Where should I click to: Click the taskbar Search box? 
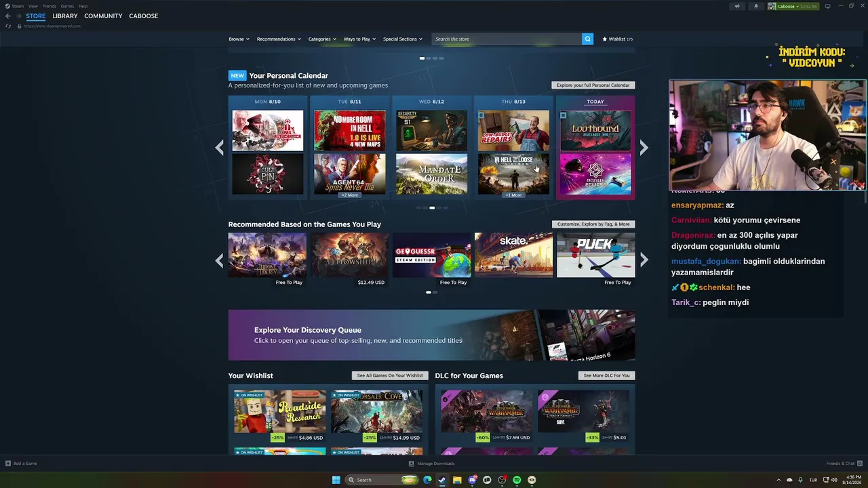coord(382,480)
